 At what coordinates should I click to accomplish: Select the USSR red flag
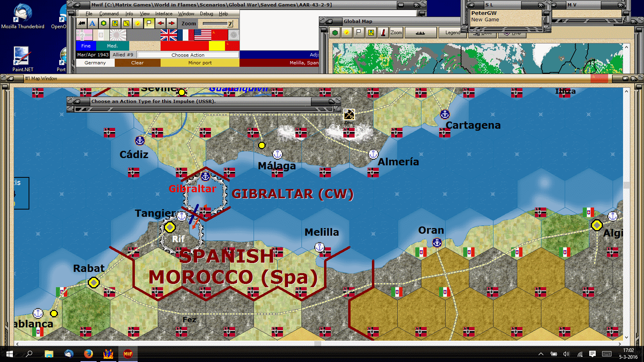(x=219, y=35)
